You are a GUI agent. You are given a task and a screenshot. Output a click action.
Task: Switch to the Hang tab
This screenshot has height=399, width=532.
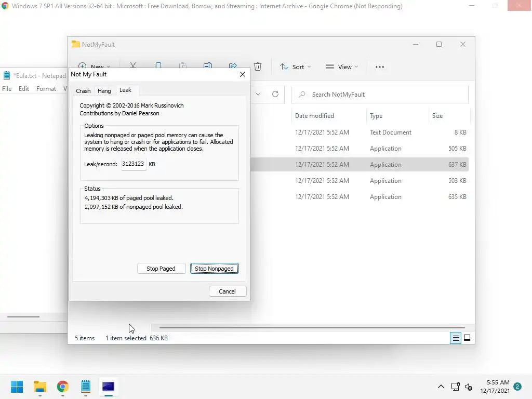104,90
